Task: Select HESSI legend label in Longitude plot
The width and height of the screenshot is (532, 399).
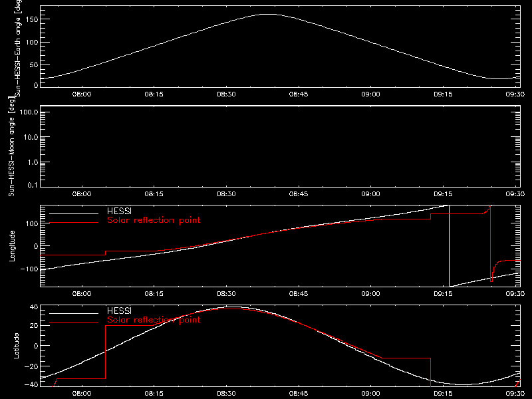Action: [x=119, y=211]
